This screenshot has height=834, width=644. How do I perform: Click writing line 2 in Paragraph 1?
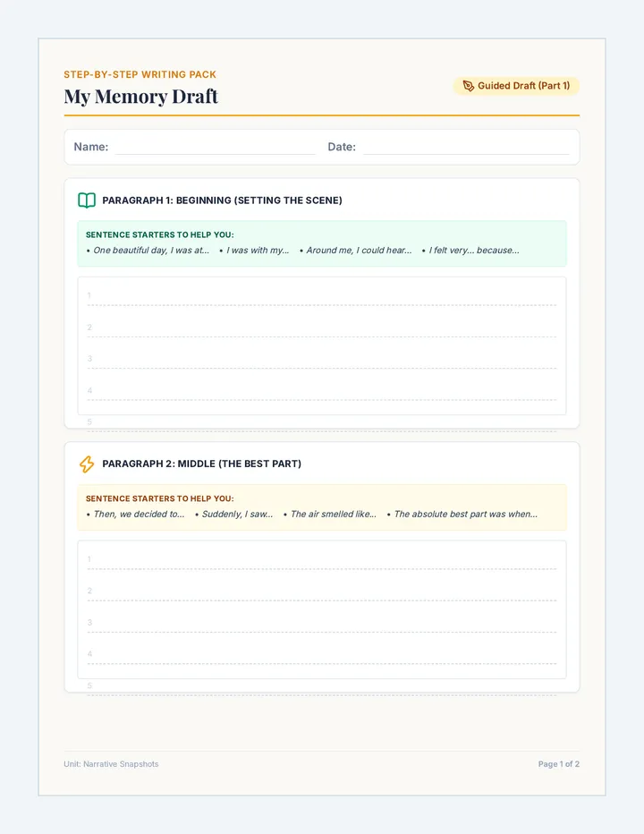[322, 328]
